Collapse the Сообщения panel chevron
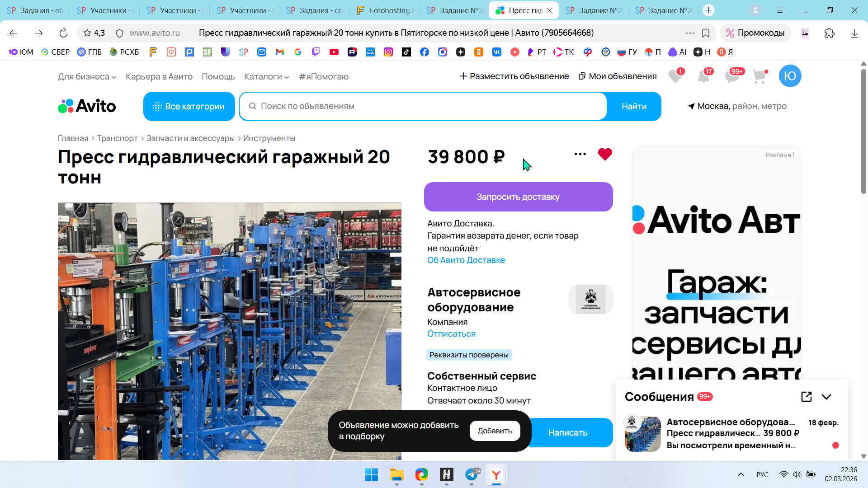868x488 pixels. point(826,397)
